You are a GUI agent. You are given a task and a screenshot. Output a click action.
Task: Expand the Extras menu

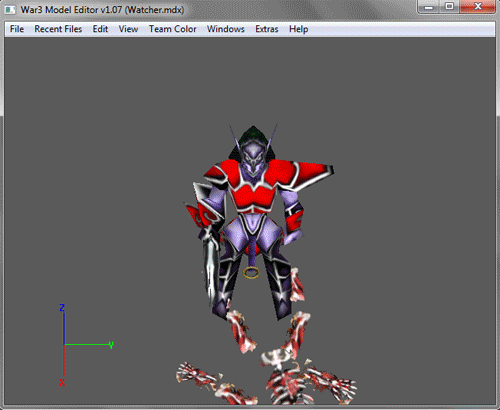pos(267,29)
